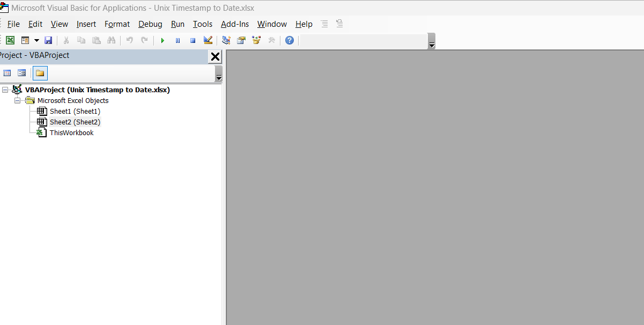The height and width of the screenshot is (325, 644).
Task: Open the Standard toolbar options arrow
Action: click(432, 41)
